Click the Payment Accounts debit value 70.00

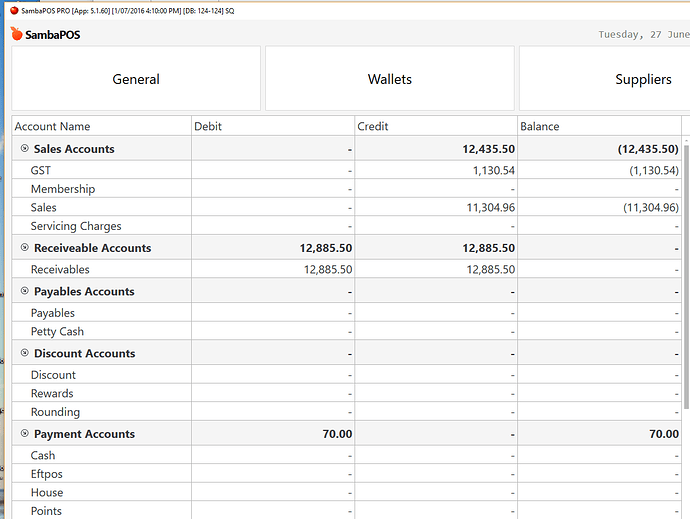tap(337, 434)
